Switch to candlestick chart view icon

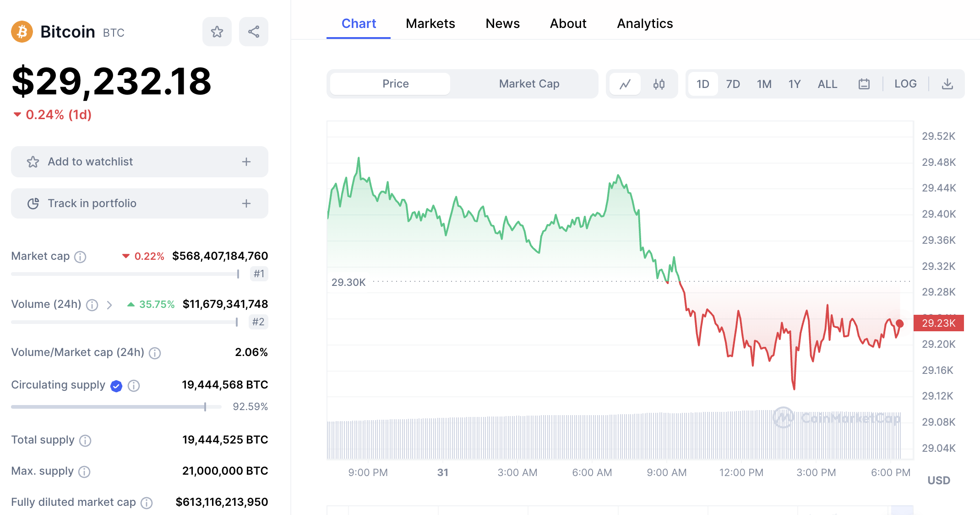659,84
